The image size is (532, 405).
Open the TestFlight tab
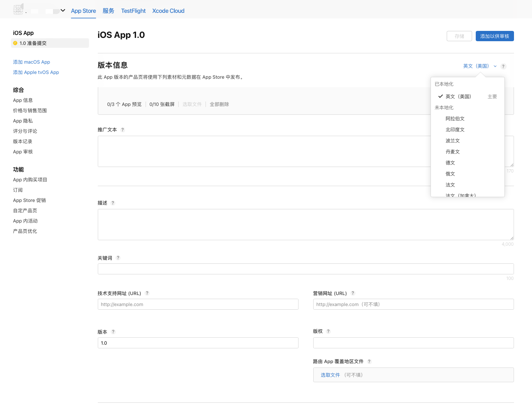(x=133, y=11)
